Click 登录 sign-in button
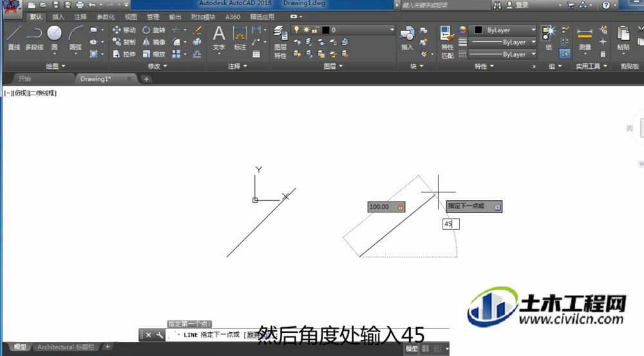 pyautogui.click(x=517, y=5)
